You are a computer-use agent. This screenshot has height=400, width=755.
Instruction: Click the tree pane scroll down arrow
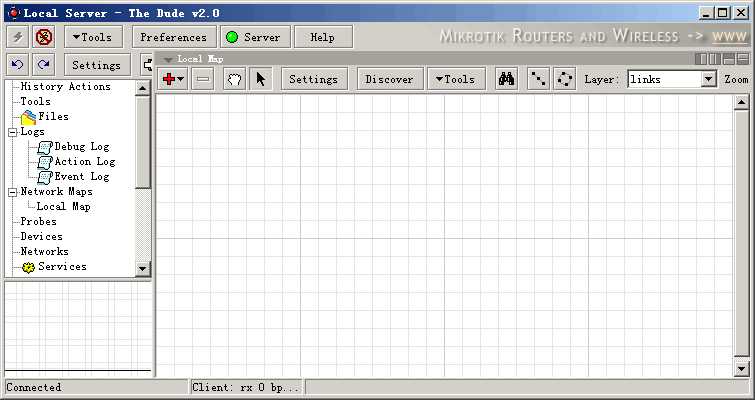point(143,269)
